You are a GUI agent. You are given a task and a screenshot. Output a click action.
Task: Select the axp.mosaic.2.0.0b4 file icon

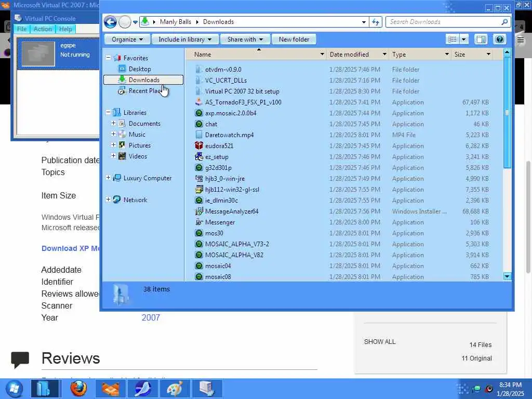(199, 113)
